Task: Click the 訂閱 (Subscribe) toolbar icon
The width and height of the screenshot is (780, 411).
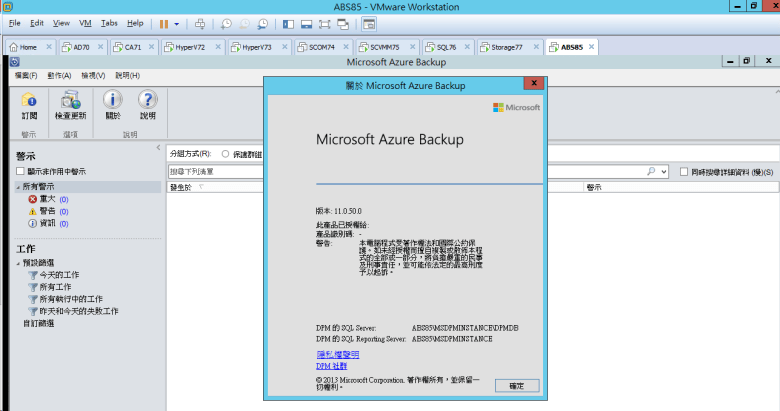Action: pos(29,104)
